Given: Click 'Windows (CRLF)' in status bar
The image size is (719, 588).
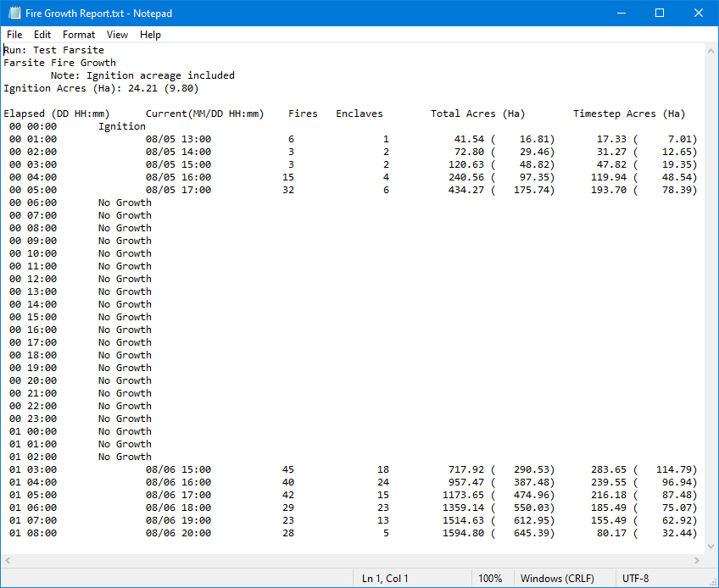Looking at the screenshot, I should click(x=557, y=579).
